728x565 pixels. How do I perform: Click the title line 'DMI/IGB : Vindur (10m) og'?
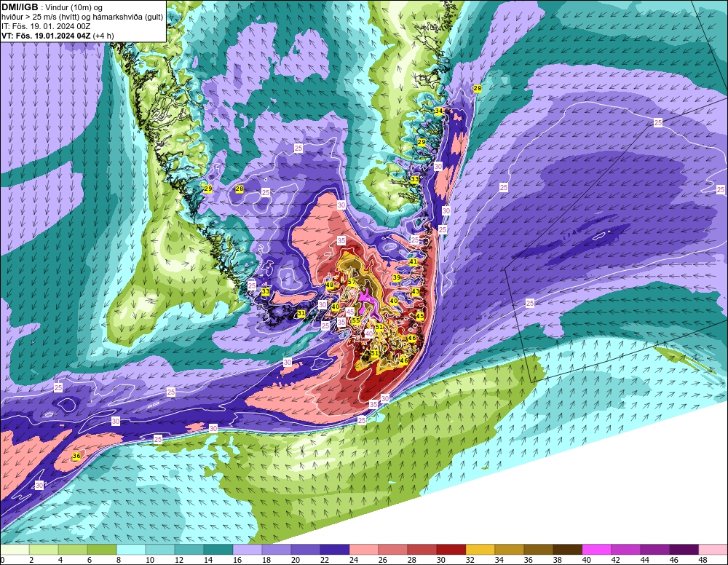52,7
